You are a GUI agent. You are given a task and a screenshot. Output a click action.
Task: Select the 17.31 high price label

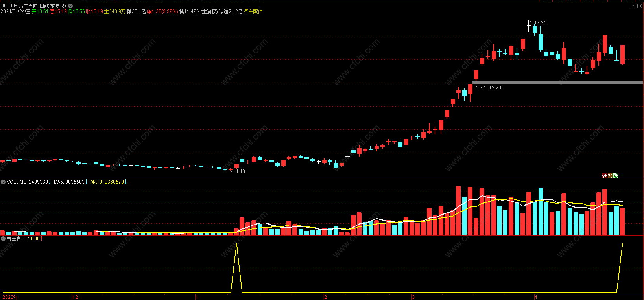tap(540, 23)
